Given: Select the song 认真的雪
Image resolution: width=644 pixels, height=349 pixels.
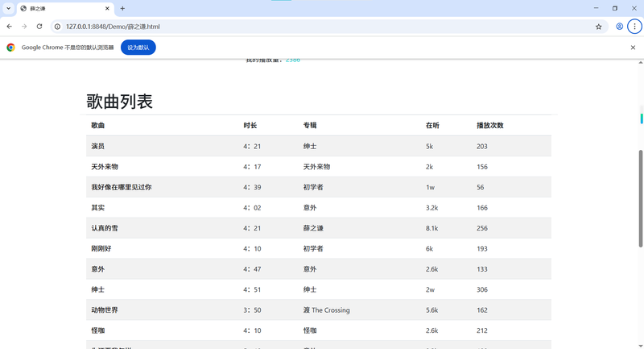Looking at the screenshot, I should (x=105, y=228).
